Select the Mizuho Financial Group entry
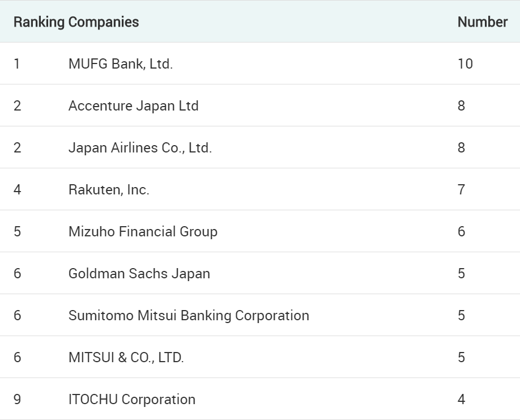The height and width of the screenshot is (420, 520). (143, 232)
